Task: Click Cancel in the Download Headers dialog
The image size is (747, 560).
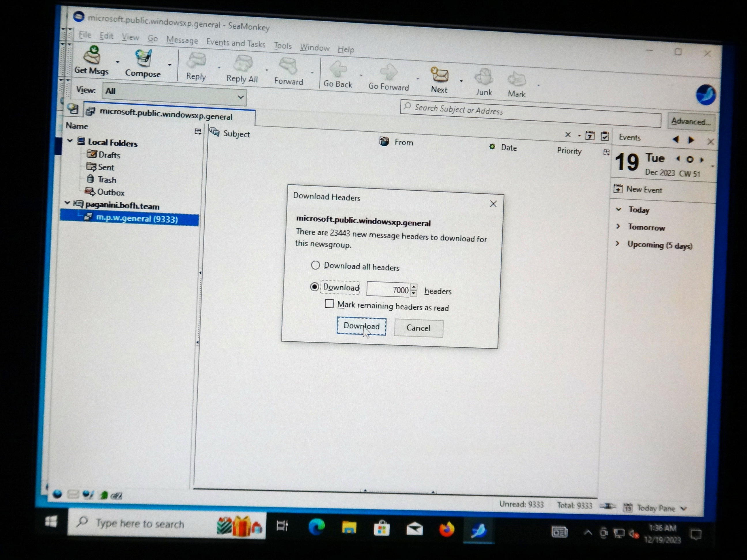Action: pos(418,328)
